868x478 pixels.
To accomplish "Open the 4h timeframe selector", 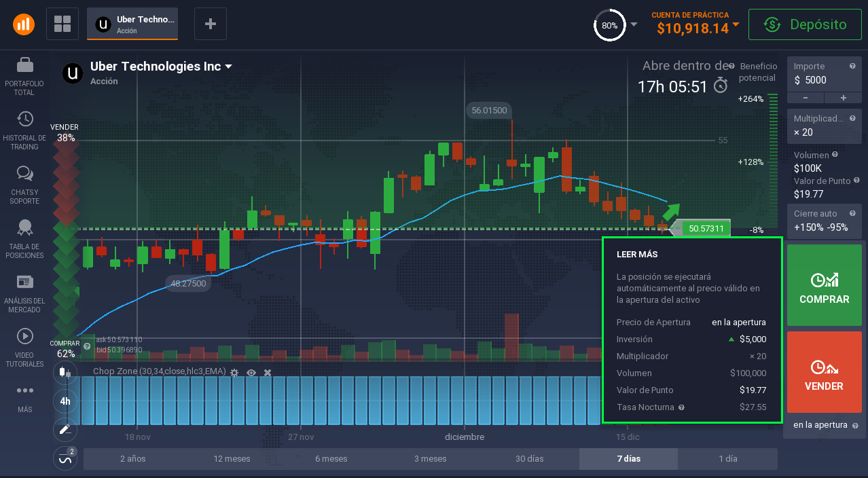I will coord(65,401).
